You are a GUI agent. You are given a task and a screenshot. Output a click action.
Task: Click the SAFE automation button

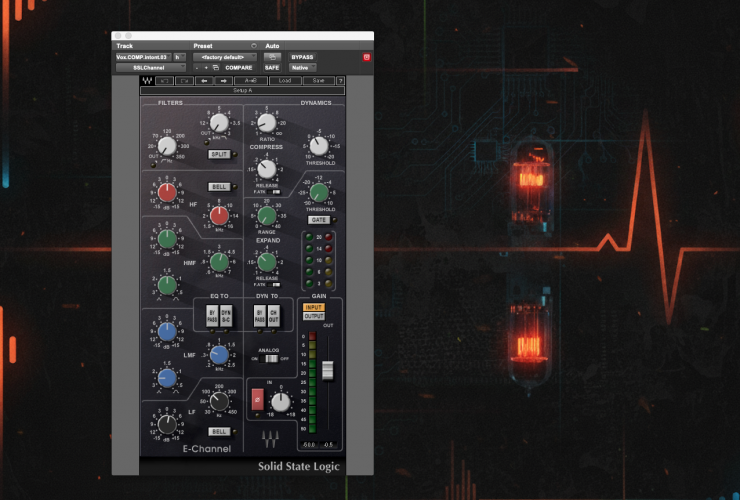[x=272, y=68]
